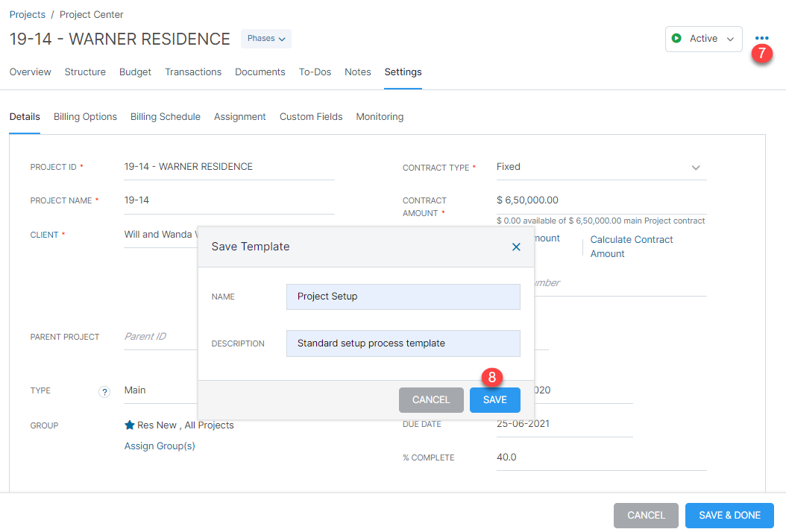
Task: Open the To-Dos tab
Action: [x=315, y=72]
